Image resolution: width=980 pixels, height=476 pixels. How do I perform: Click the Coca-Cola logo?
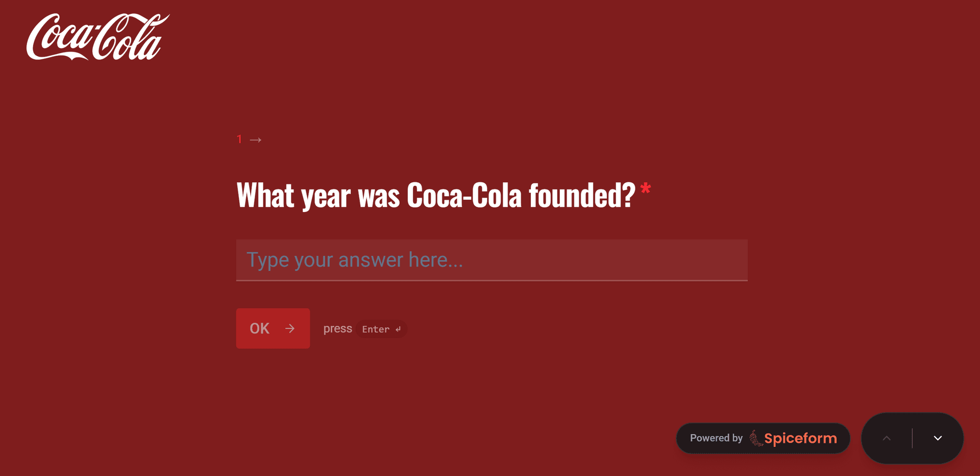tap(97, 37)
